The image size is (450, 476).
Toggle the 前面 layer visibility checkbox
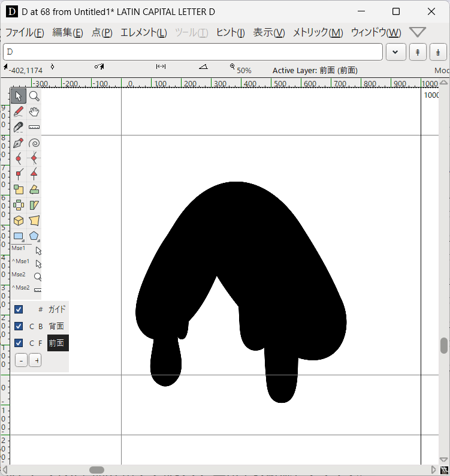19,343
